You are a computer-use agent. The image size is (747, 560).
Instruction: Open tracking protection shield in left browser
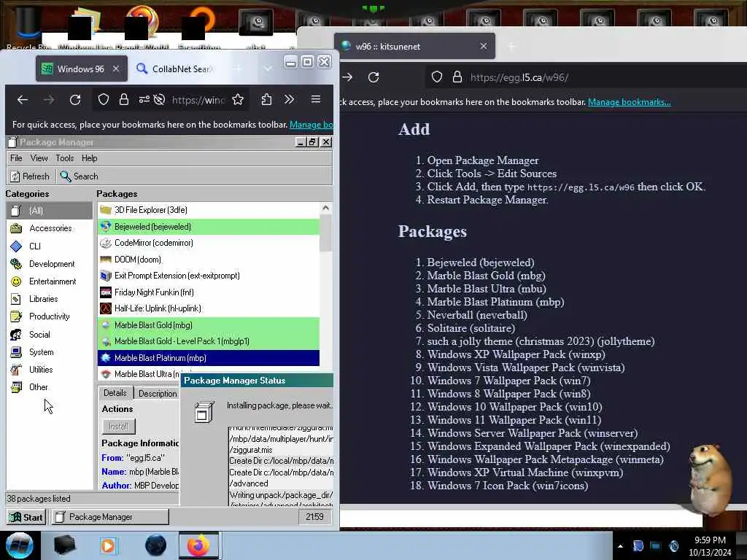pyautogui.click(x=104, y=99)
